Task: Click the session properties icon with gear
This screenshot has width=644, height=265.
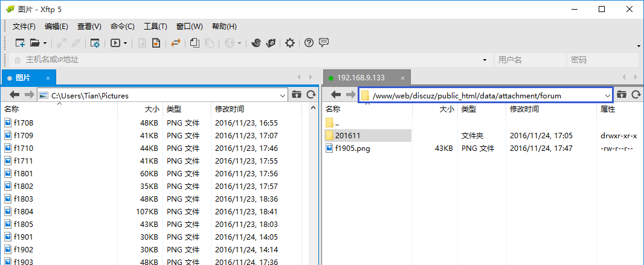Action: coord(95,43)
